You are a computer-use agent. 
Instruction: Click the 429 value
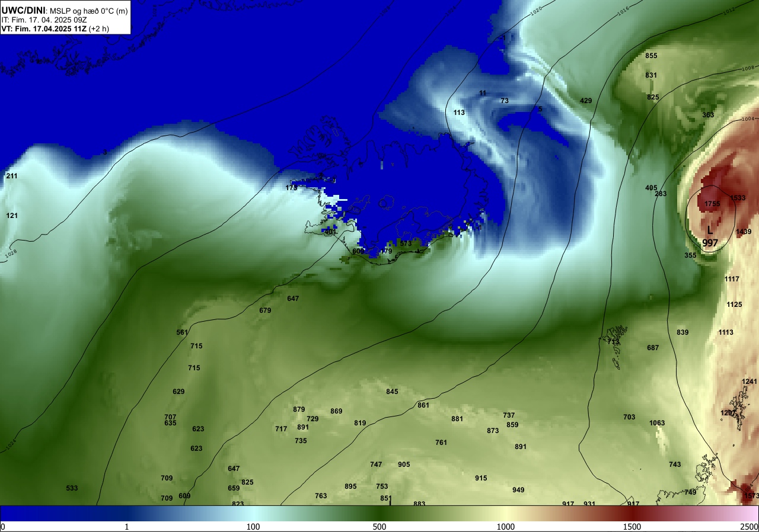[x=586, y=101]
